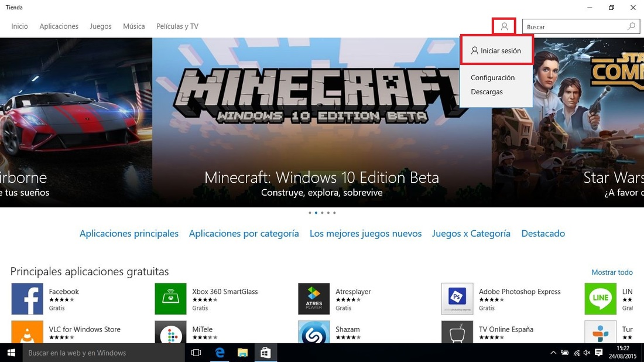
Task: Click the Wi-Fi network tray icon
Action: point(576,353)
